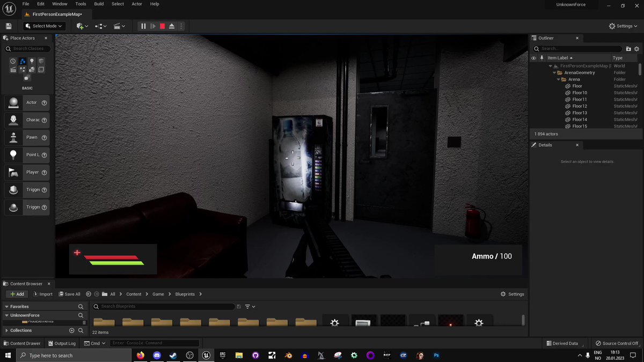Image resolution: width=644 pixels, height=362 pixels.
Task: Open the Outliner settings gear
Action: [636, 48]
